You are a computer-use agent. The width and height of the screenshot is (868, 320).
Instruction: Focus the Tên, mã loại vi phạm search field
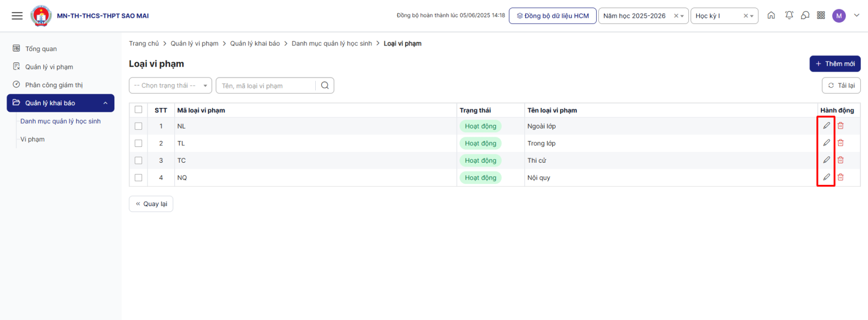pos(266,86)
